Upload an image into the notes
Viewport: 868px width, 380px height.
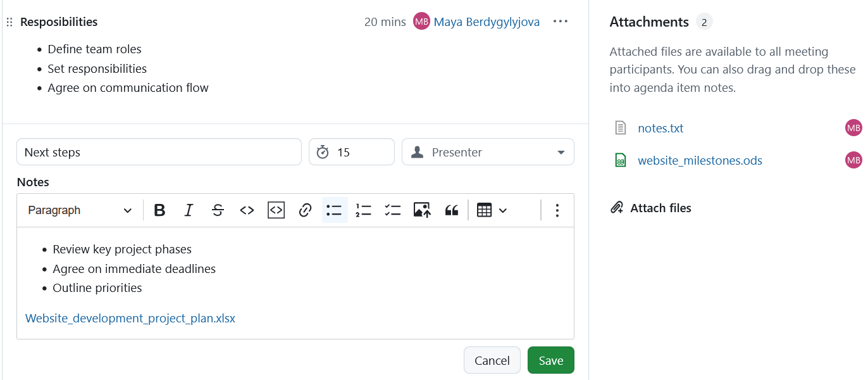[x=422, y=210]
